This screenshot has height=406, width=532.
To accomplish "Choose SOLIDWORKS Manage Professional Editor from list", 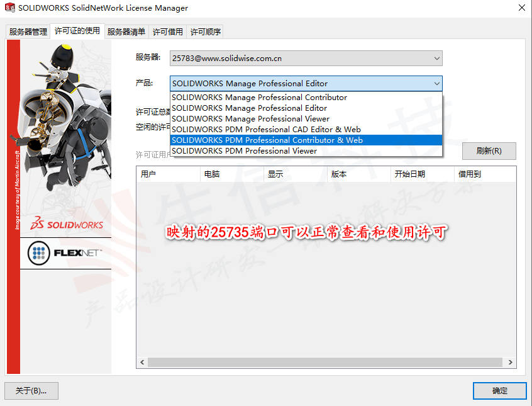I will pyautogui.click(x=306, y=108).
